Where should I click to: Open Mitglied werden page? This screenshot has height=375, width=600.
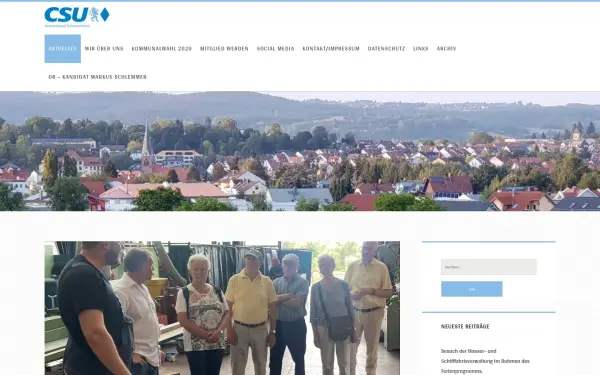[224, 49]
